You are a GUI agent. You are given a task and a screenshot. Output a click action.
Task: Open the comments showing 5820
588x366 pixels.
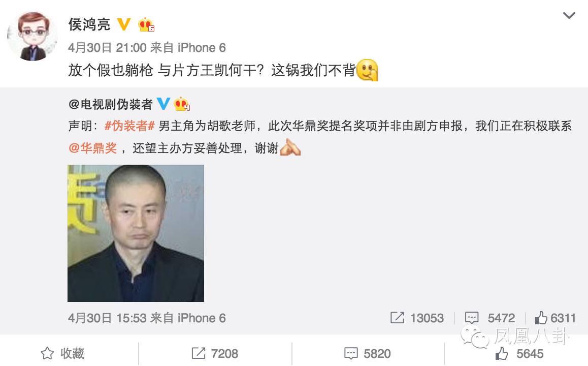click(368, 353)
